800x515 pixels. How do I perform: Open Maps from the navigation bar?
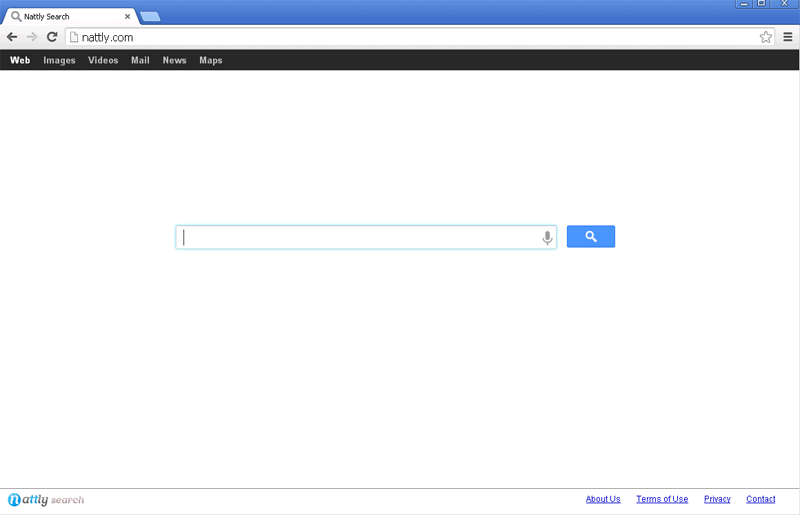tap(210, 60)
